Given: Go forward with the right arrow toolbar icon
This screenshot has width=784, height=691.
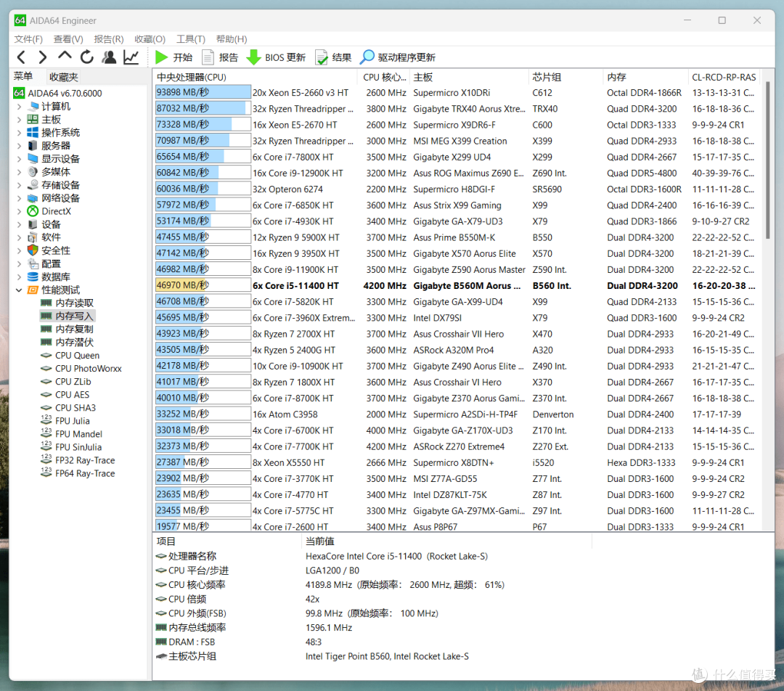Looking at the screenshot, I should [x=43, y=57].
